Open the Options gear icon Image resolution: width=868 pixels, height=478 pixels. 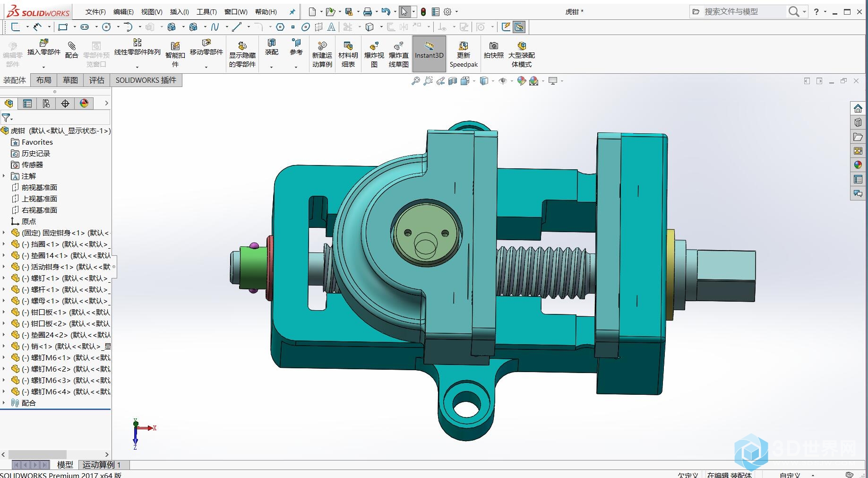pyautogui.click(x=447, y=12)
